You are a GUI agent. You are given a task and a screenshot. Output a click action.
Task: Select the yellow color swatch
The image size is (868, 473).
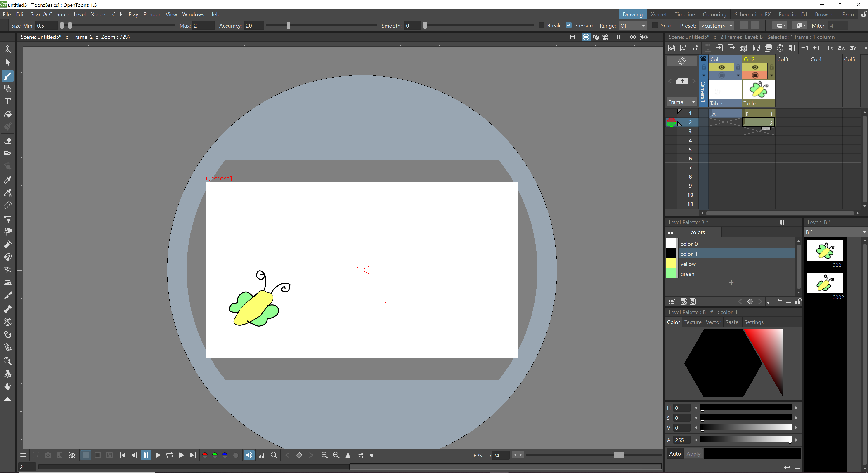point(671,264)
